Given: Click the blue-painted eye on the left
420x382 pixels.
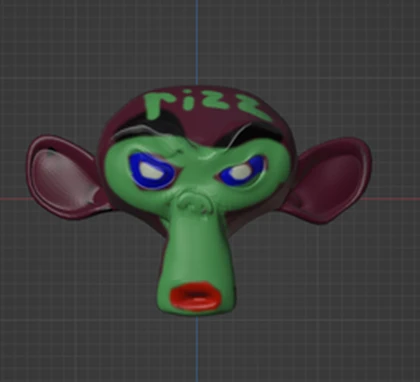Looking at the screenshot, I should (x=153, y=171).
